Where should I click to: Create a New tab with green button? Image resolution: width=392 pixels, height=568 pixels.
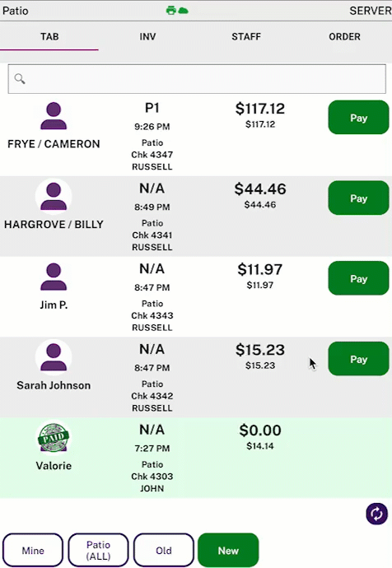point(228,550)
